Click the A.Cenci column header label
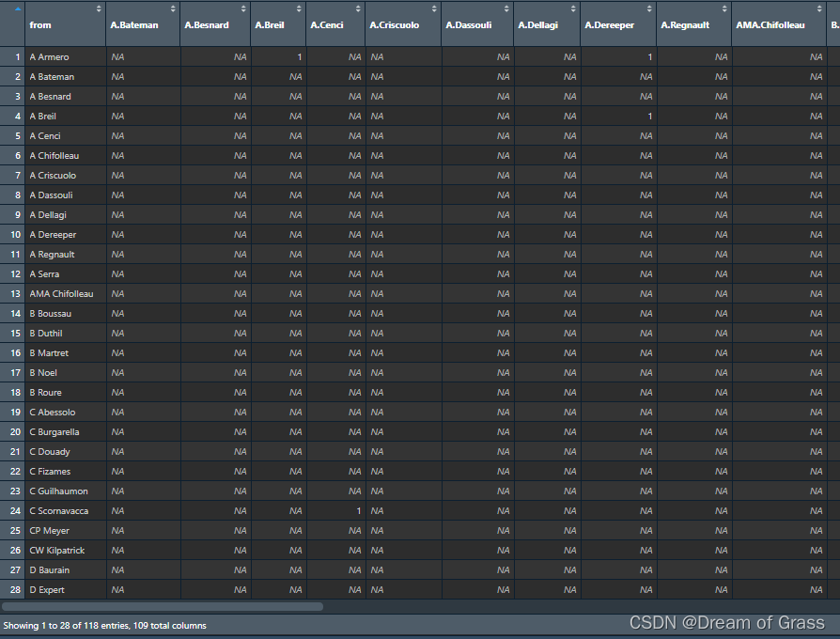This screenshot has height=639, width=840. [x=326, y=25]
